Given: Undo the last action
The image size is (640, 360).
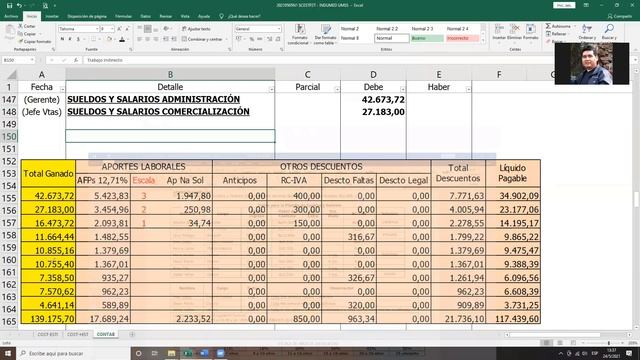Looking at the screenshot, I should point(19,6).
